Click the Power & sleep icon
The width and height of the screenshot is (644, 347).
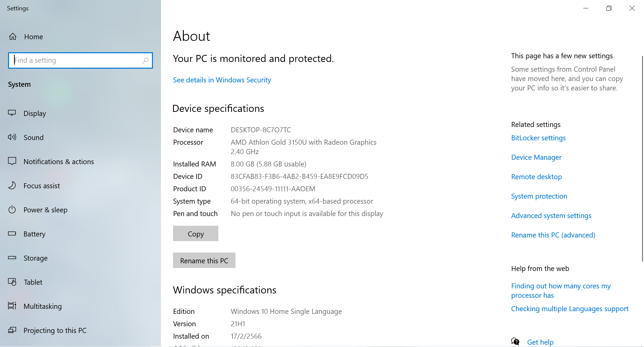tap(12, 210)
